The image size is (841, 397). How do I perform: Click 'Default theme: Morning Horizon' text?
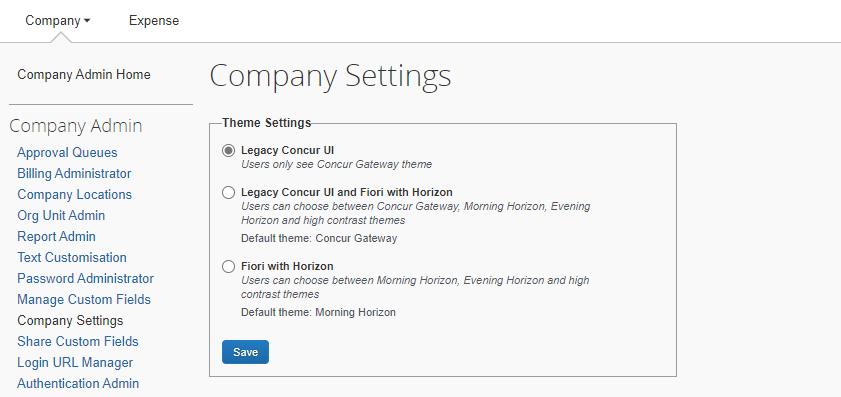(319, 312)
